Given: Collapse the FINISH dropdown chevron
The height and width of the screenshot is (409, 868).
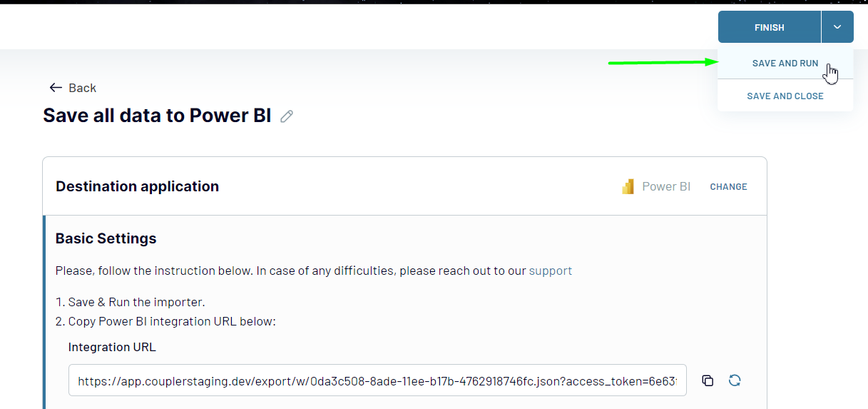Looking at the screenshot, I should (837, 27).
